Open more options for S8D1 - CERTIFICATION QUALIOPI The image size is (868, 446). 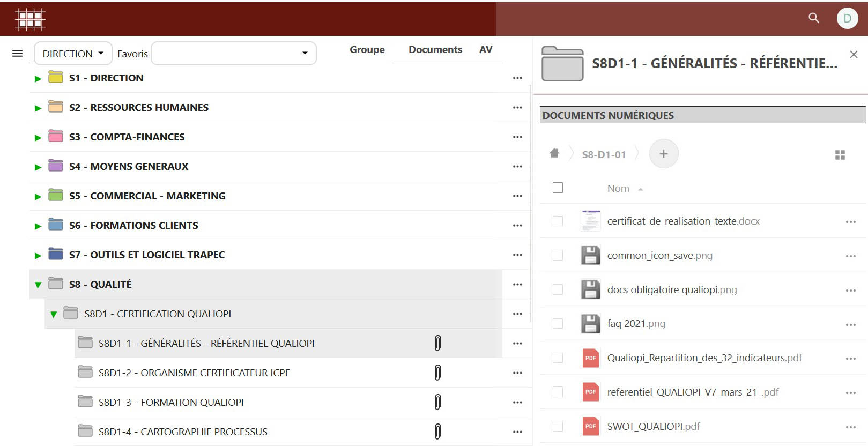pos(517,314)
